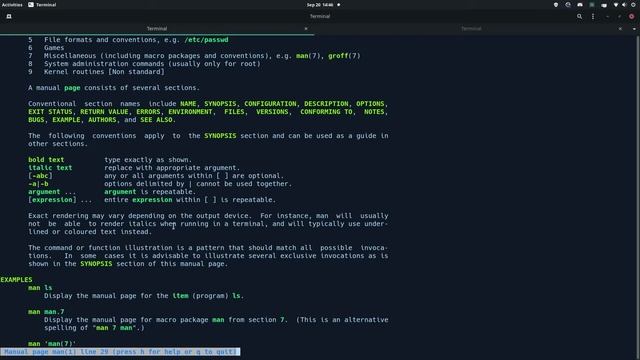Minimize the Terminal window
This screenshot has height=360, width=640.
[607, 16]
